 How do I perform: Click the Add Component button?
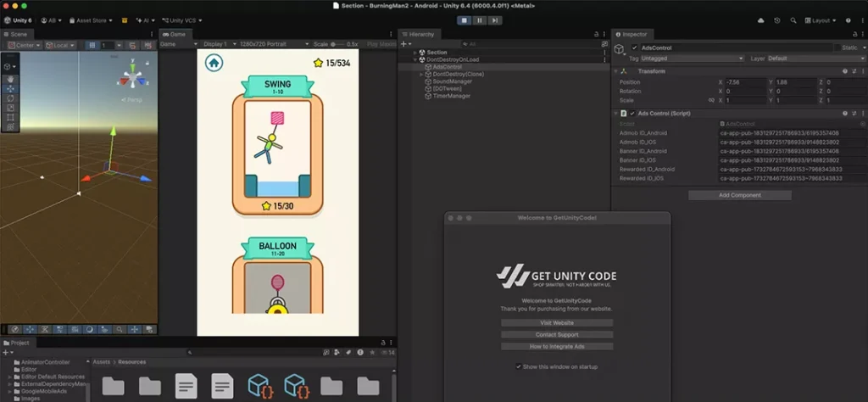click(739, 195)
